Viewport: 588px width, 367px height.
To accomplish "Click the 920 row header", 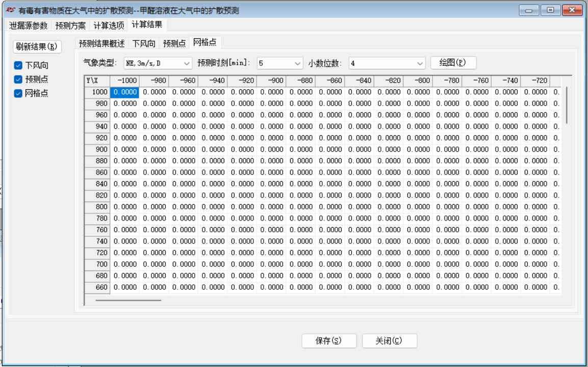I will (97, 138).
